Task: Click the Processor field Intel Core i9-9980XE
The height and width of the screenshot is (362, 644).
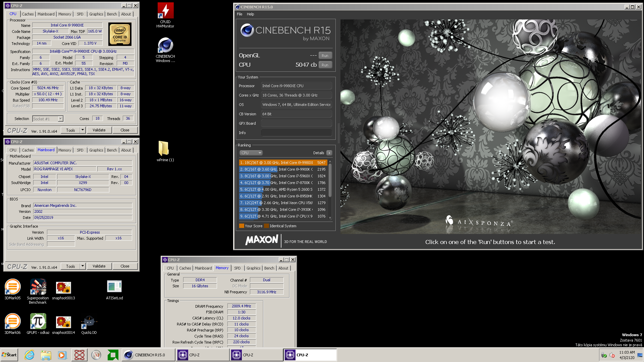Action: 297,86
